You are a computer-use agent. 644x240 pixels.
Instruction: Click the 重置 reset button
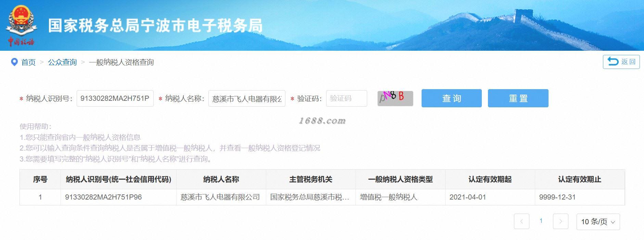[x=518, y=98]
